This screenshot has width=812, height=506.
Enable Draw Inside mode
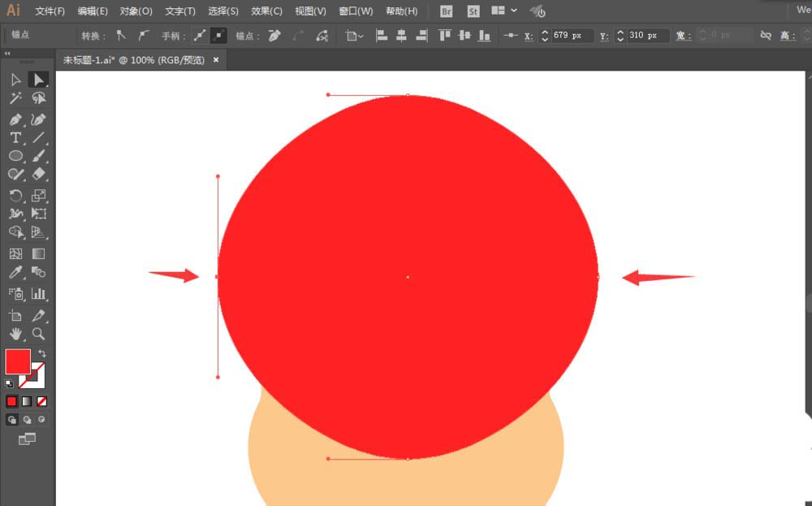point(41,420)
